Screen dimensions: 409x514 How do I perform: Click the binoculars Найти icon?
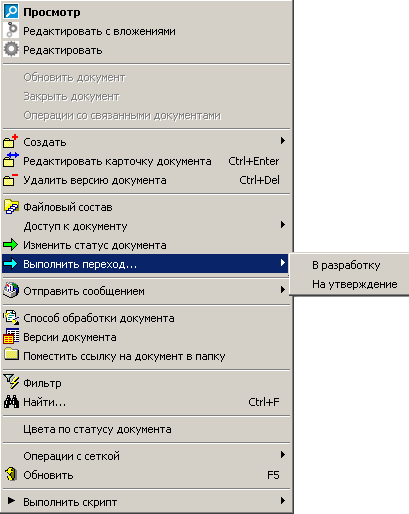point(11,402)
